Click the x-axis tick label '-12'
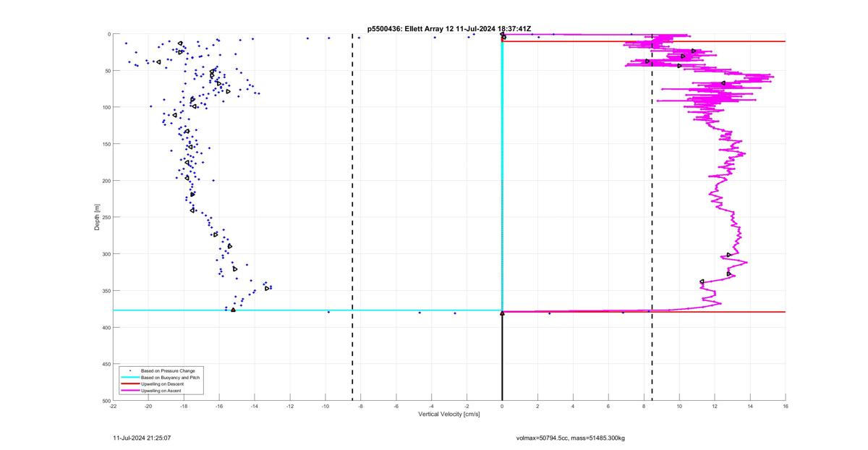Viewport: 868px width, 450px height. coord(290,406)
